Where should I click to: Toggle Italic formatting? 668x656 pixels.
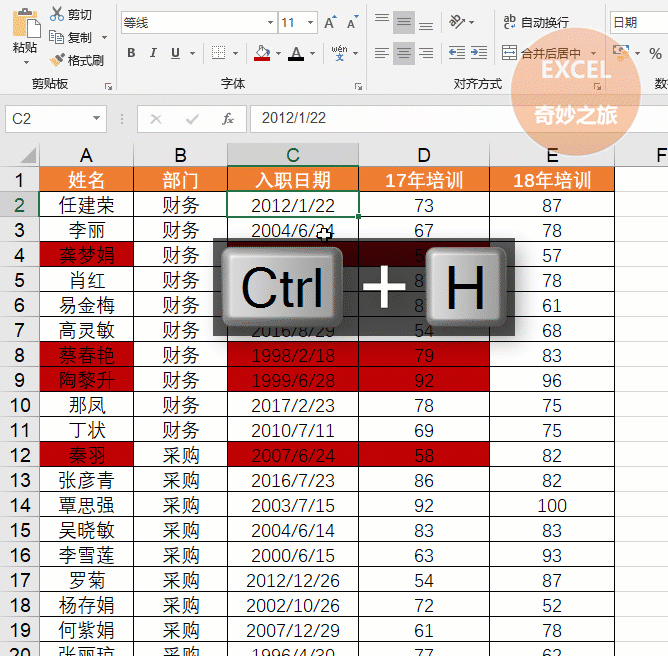click(154, 53)
